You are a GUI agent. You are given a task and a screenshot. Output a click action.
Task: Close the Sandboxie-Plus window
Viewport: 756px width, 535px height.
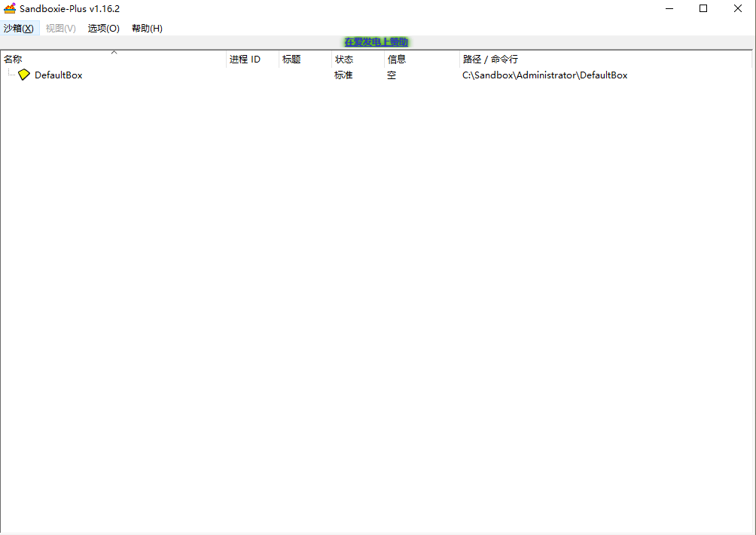tap(738, 8)
